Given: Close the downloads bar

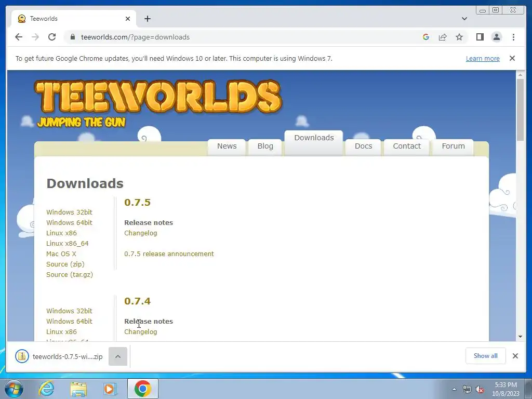Looking at the screenshot, I should point(515,356).
